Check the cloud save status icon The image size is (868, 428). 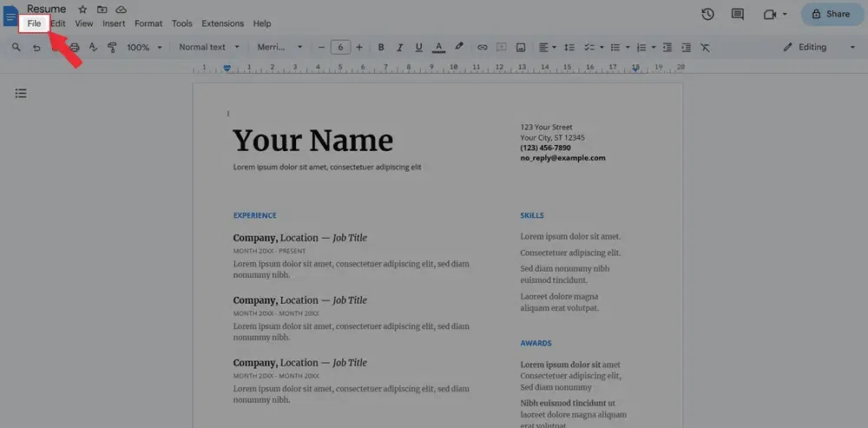pyautogui.click(x=122, y=10)
